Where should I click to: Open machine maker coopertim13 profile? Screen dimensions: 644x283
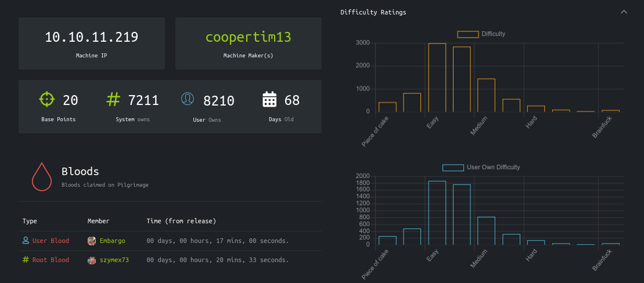click(x=248, y=37)
